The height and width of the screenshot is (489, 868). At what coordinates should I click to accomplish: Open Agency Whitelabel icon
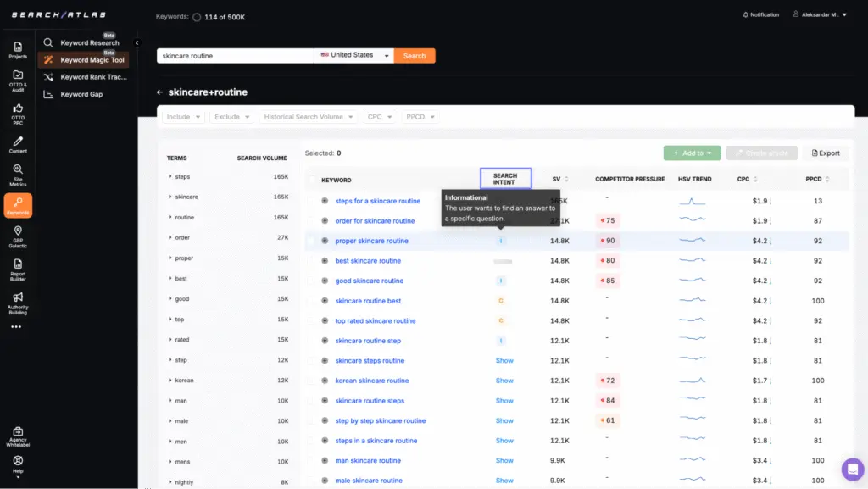[18, 436]
